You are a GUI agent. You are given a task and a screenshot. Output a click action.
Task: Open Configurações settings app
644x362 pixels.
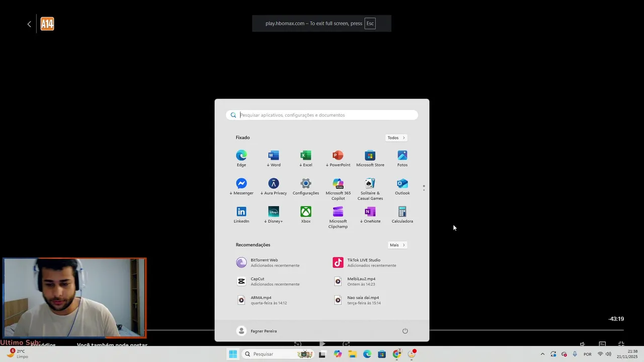point(306,187)
